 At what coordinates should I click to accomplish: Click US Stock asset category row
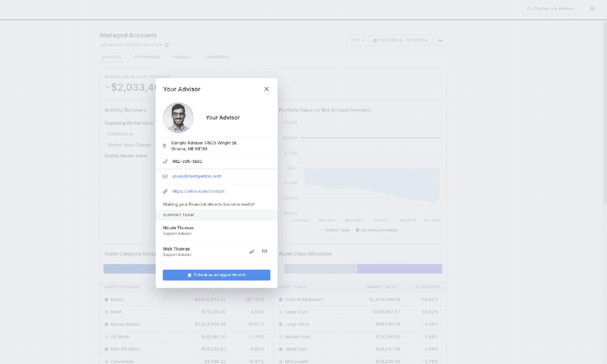[x=186, y=337]
